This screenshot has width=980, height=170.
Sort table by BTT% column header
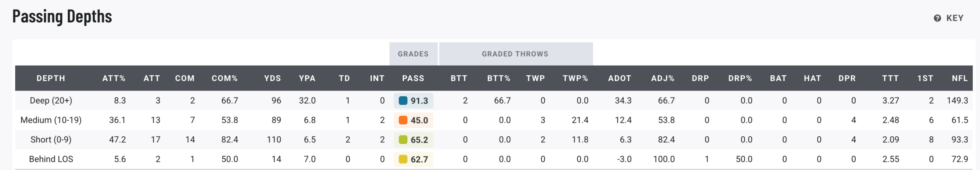(498, 78)
